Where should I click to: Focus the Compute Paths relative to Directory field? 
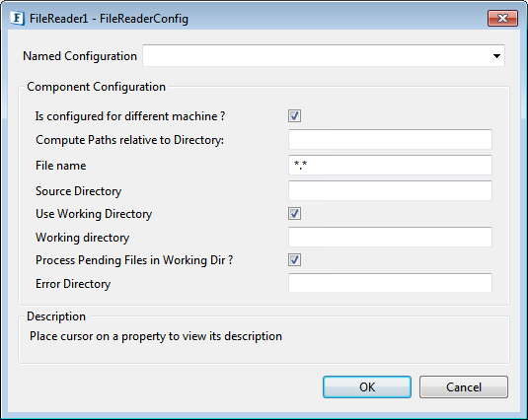[x=390, y=140]
